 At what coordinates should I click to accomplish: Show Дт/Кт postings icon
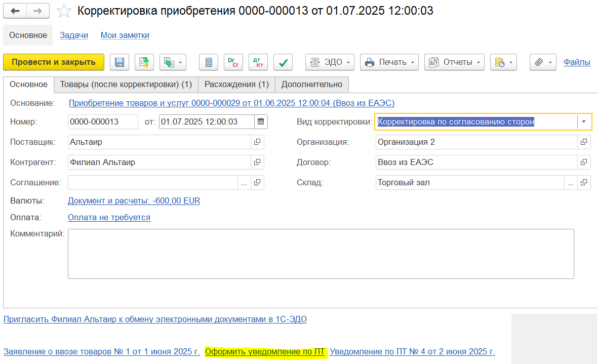click(258, 62)
